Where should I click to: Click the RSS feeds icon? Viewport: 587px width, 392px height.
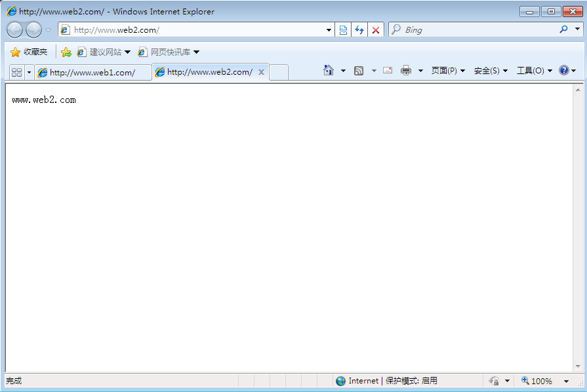point(359,70)
